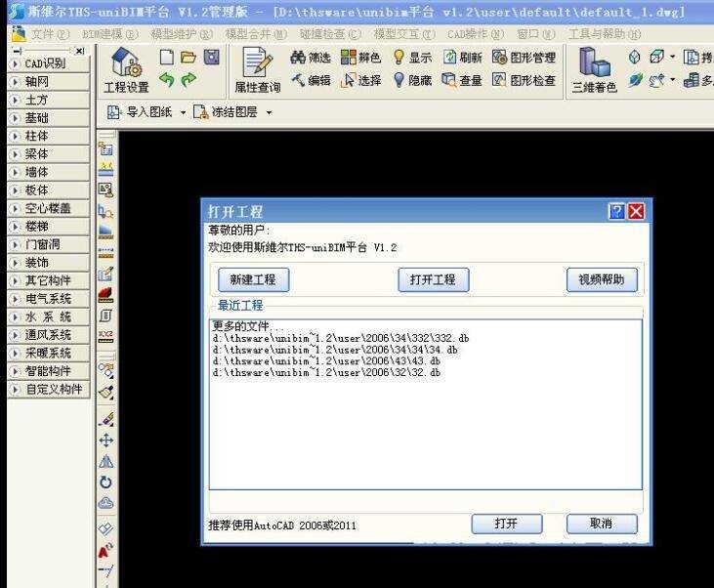Click the green redo arrow

189,80
